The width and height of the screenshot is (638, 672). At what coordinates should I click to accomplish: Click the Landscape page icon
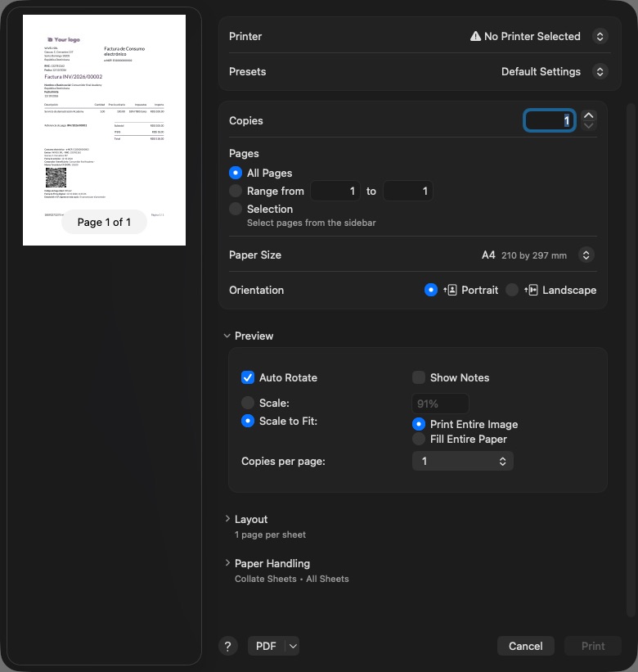tap(531, 290)
